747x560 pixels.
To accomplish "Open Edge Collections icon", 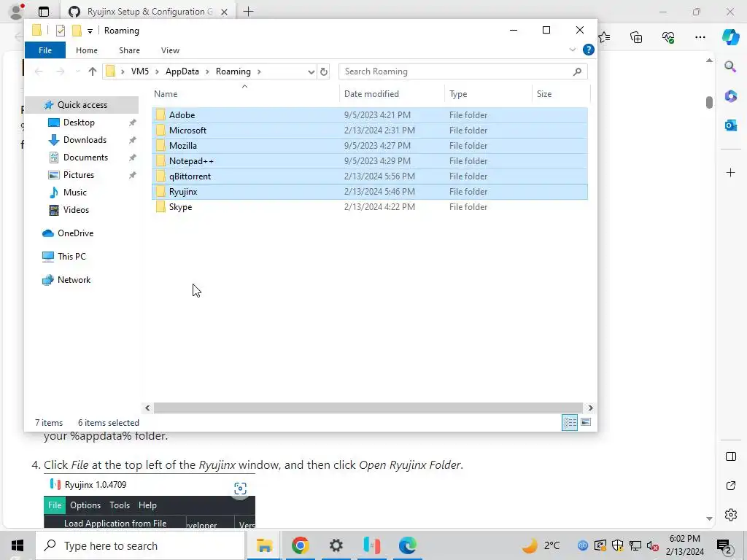I will [x=636, y=37].
